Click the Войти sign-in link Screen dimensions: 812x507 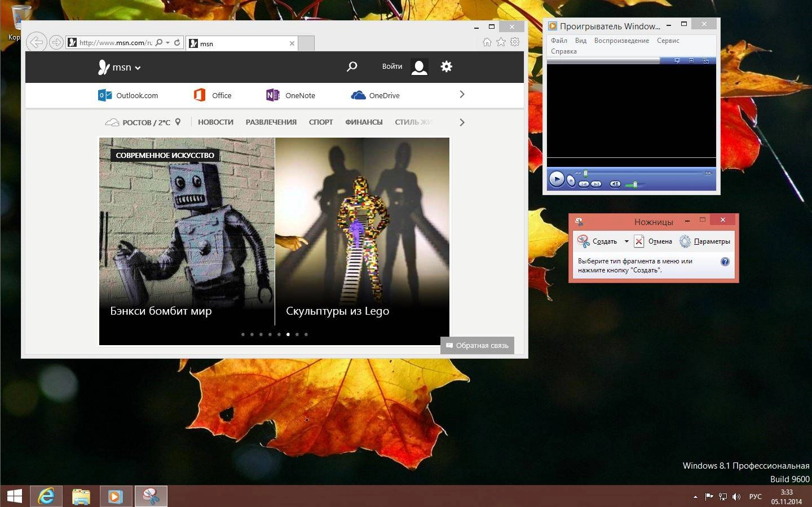point(392,67)
